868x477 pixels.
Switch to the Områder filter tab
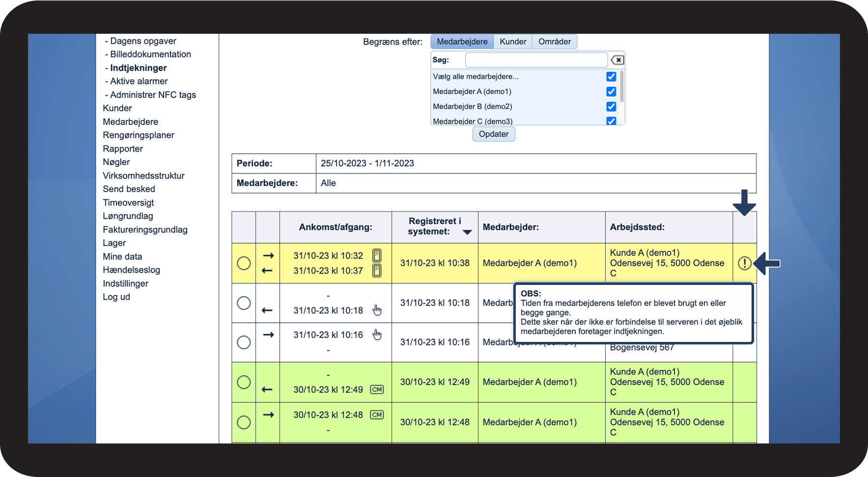pyautogui.click(x=555, y=42)
